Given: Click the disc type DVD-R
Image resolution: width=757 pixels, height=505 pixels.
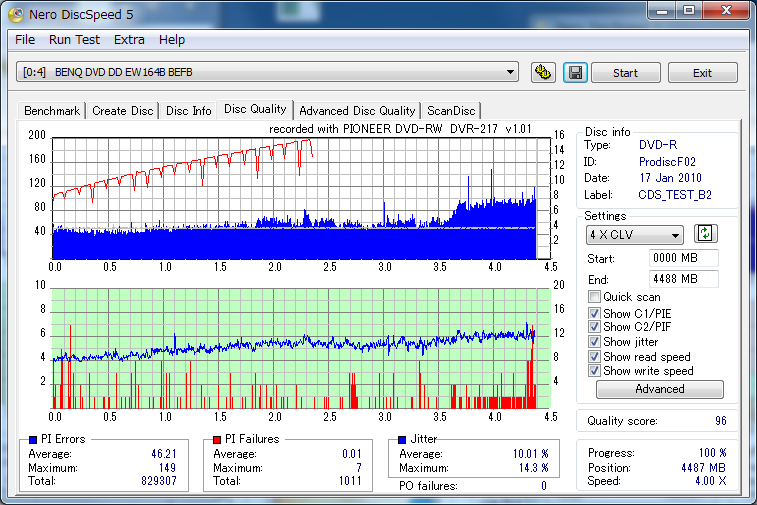Looking at the screenshot, I should tap(658, 145).
